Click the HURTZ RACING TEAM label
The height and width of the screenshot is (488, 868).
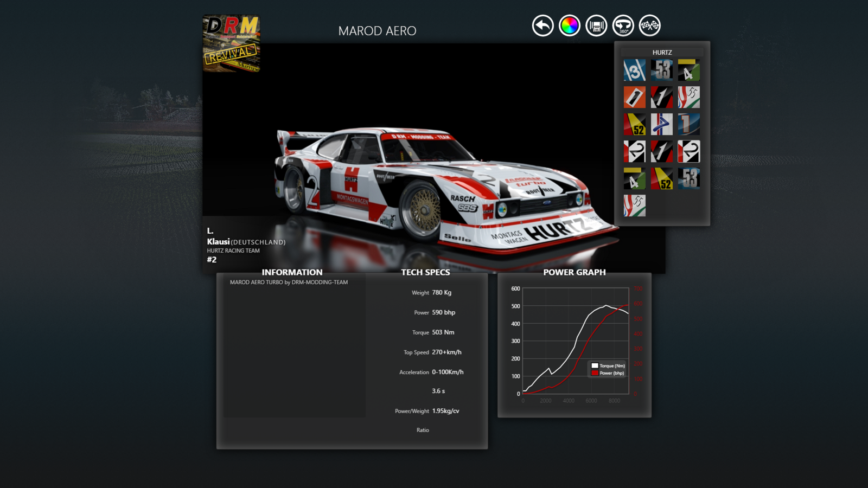(233, 251)
